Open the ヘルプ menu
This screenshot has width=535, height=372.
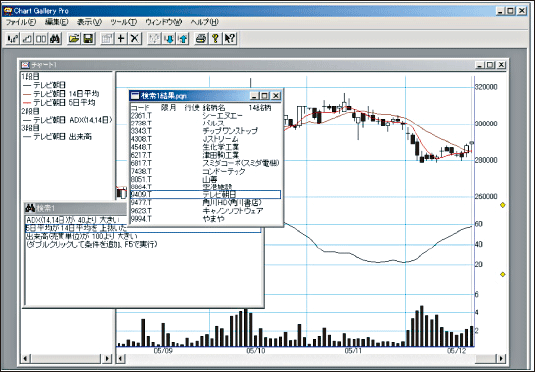pyautogui.click(x=204, y=22)
